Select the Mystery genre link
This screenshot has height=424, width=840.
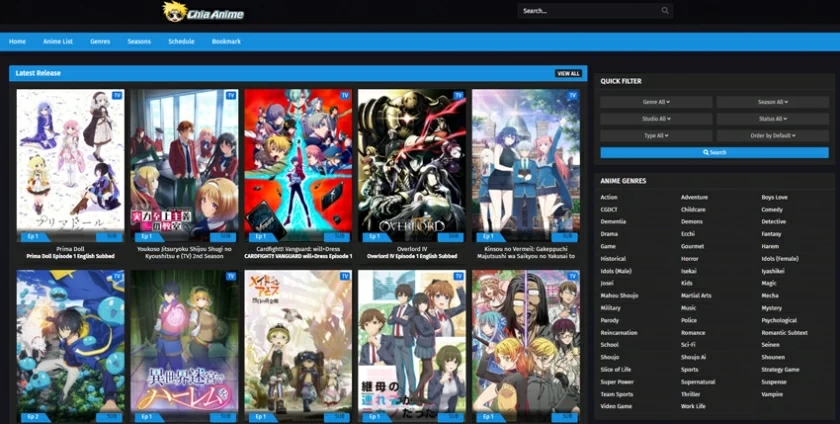771,308
